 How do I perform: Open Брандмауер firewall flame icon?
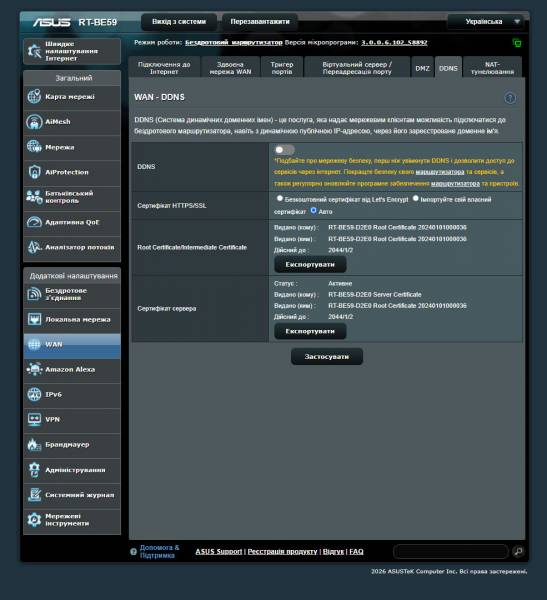point(34,445)
